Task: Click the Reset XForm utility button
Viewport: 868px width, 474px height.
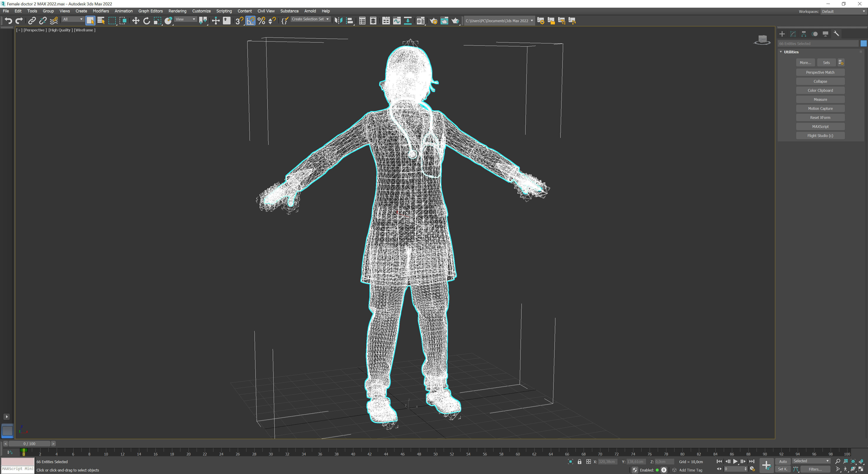Action: point(820,118)
